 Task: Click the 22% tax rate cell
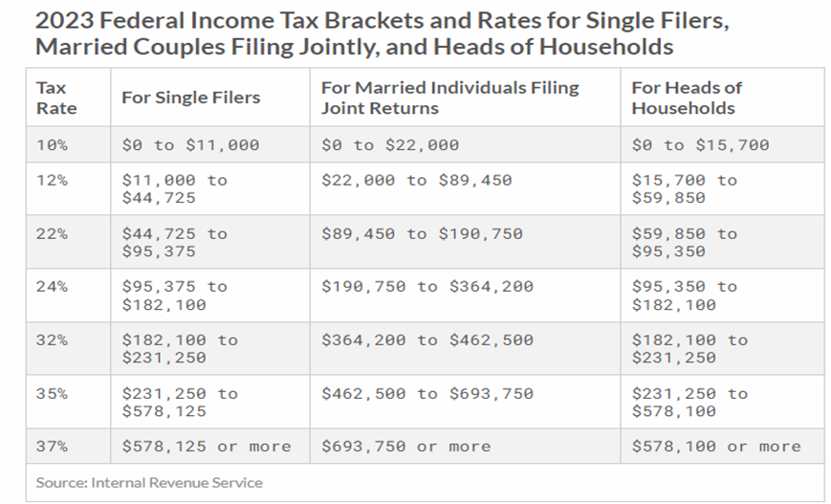click(52, 233)
